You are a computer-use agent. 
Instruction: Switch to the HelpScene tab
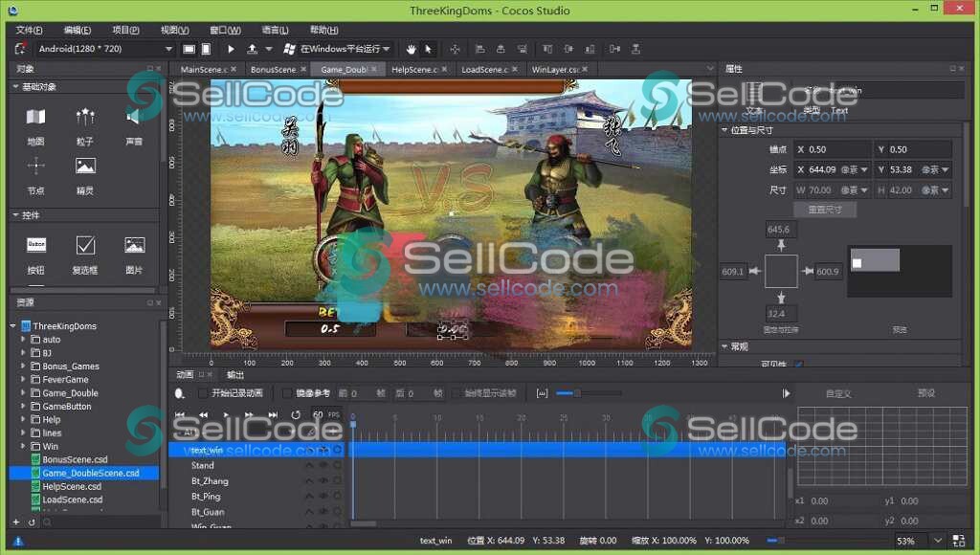(413, 70)
